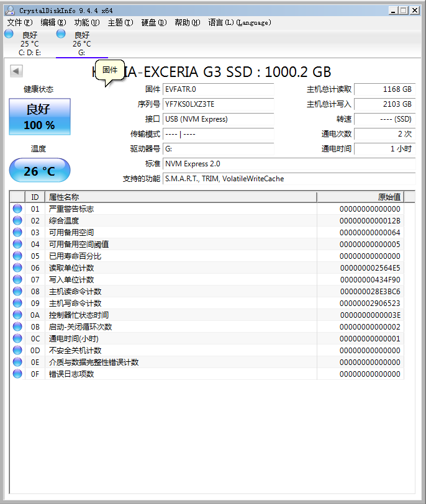Open the 文件(F) menu
426x504 pixels.
tap(20, 22)
